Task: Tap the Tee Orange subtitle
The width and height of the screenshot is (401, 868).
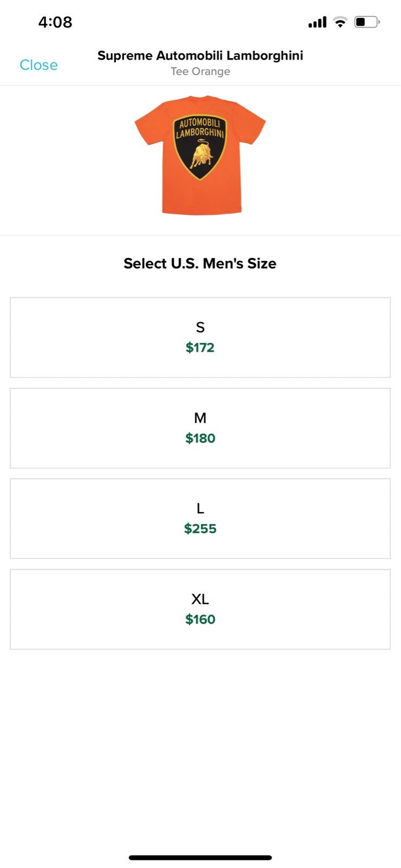Action: (x=200, y=72)
